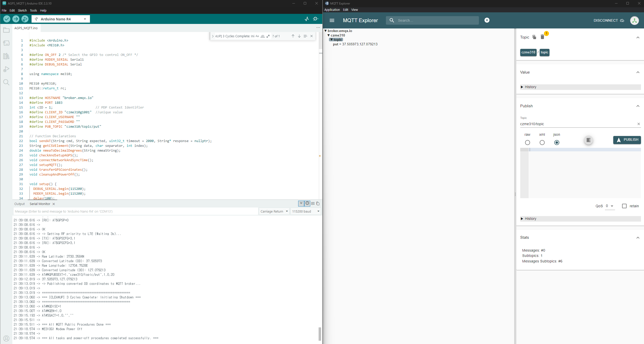The width and height of the screenshot is (644, 344).
Task: Click the czme310 topic breadcrumb chip
Action: (x=528, y=52)
